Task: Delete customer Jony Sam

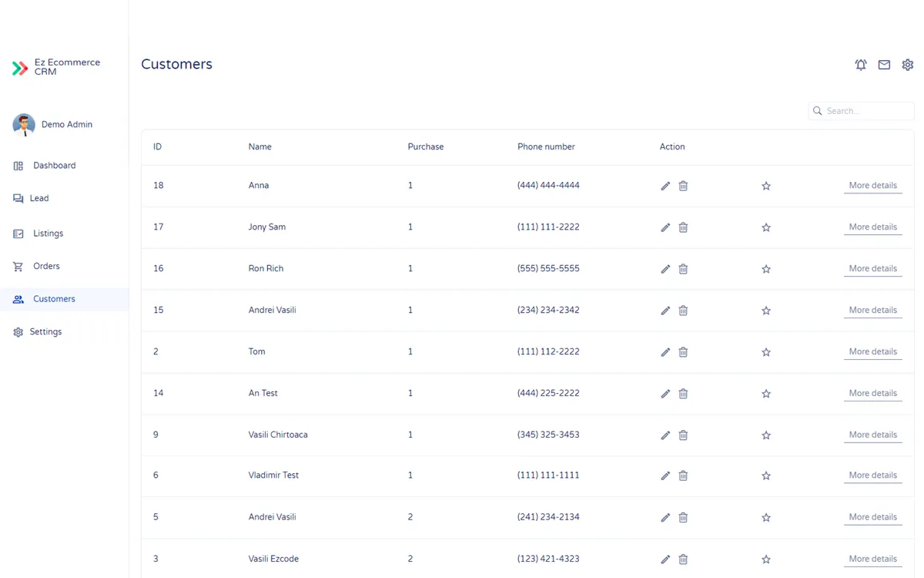Action: coord(683,227)
